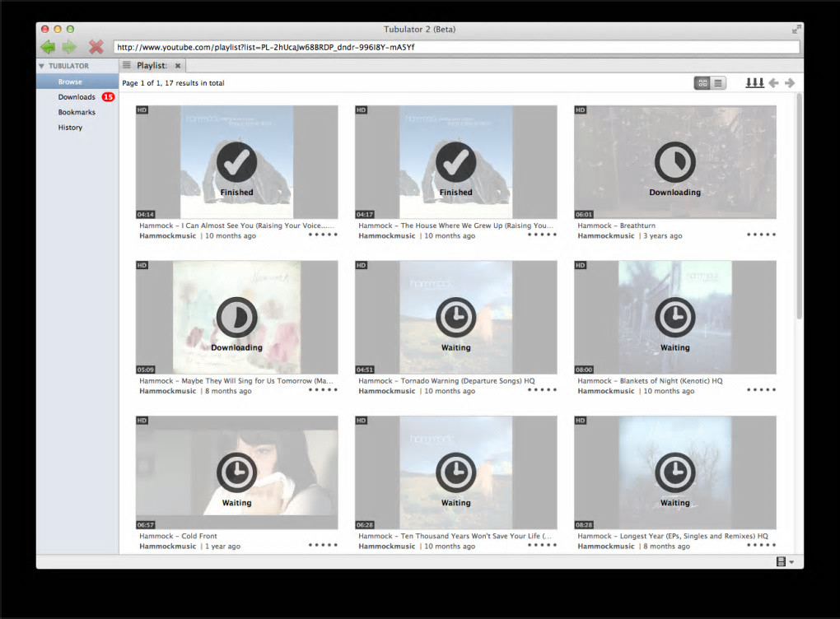
Task: Collapse the TUBULATOR sidebar section
Action: (41, 66)
